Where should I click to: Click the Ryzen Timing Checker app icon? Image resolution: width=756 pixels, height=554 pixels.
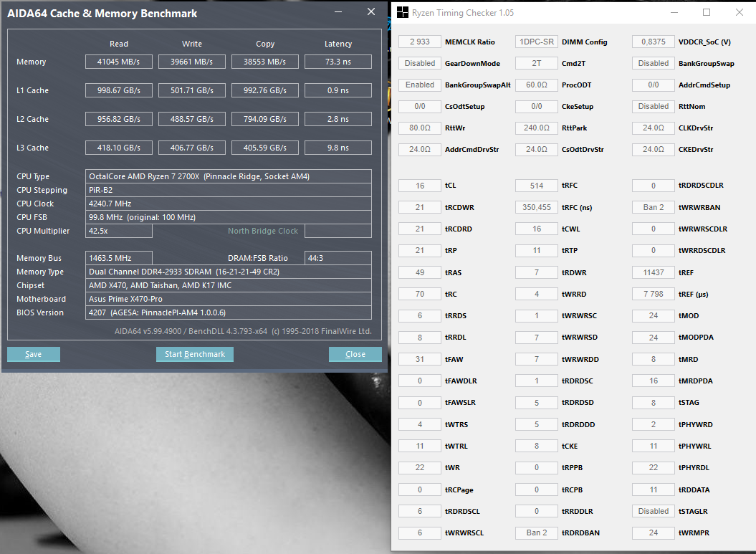coord(402,12)
